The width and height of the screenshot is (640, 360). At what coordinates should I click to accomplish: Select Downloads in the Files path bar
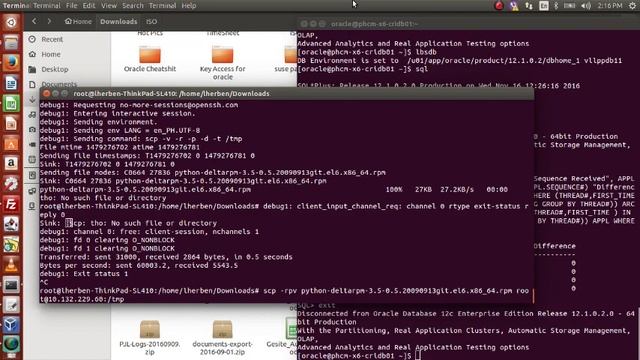coord(119,22)
